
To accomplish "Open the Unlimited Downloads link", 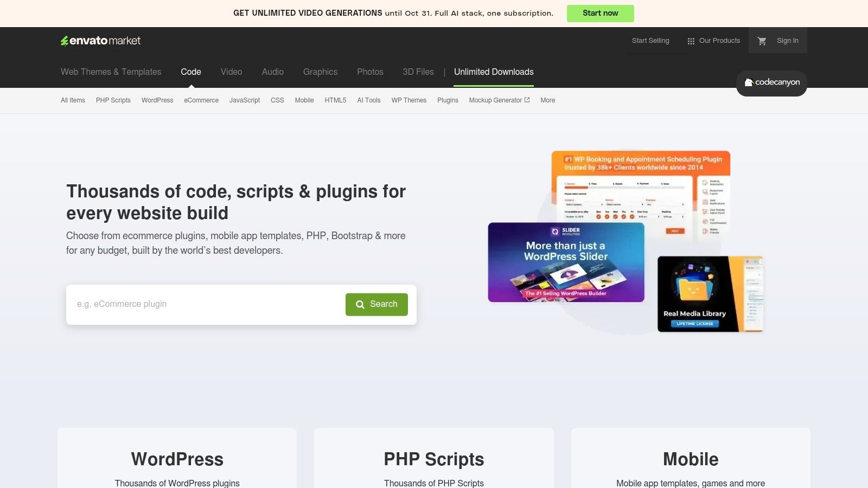I will coord(494,72).
